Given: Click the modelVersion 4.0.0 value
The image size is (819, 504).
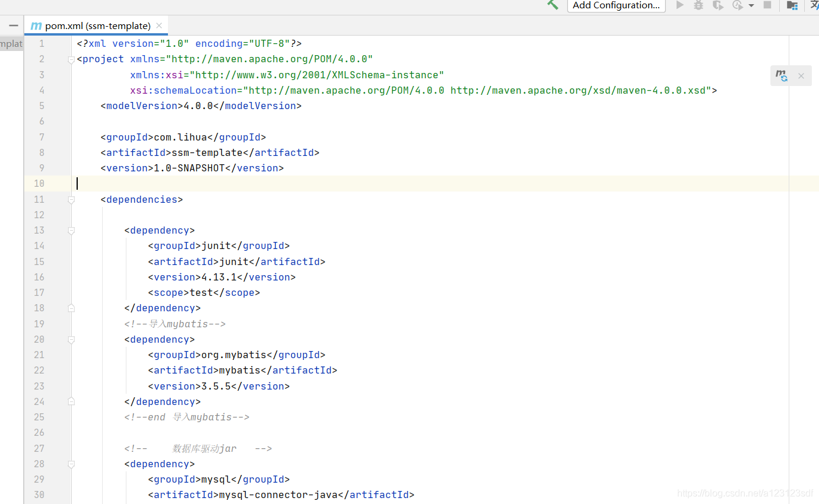Looking at the screenshot, I should click(198, 106).
